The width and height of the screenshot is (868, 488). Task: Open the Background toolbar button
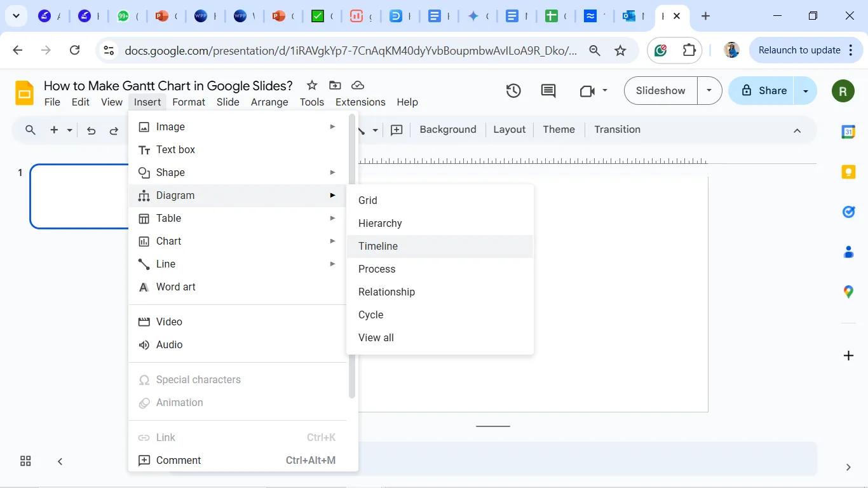click(448, 130)
